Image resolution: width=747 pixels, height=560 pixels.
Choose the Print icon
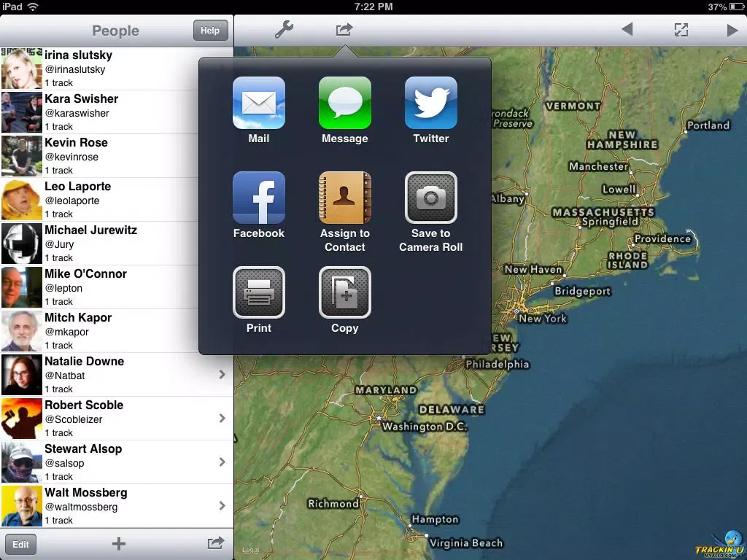click(x=259, y=292)
